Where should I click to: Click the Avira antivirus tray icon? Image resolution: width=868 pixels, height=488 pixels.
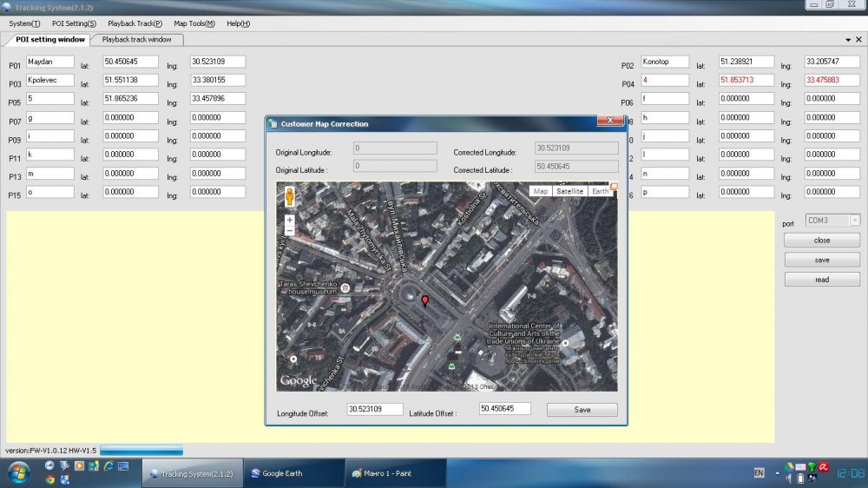[822, 466]
